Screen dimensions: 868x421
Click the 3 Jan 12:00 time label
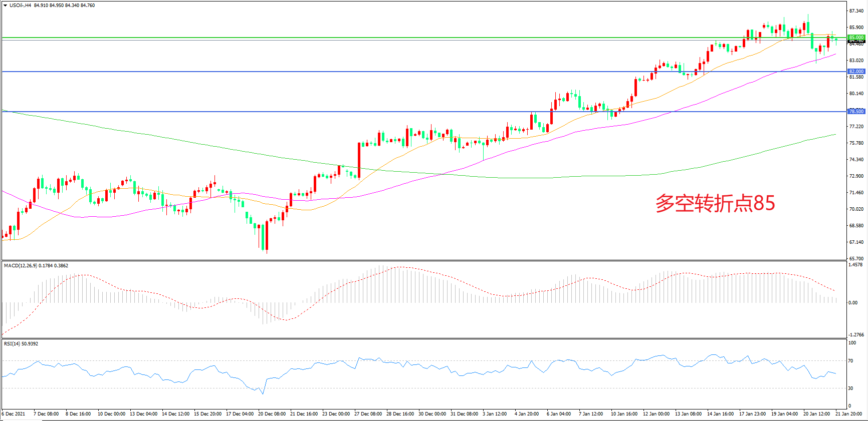[x=495, y=414]
